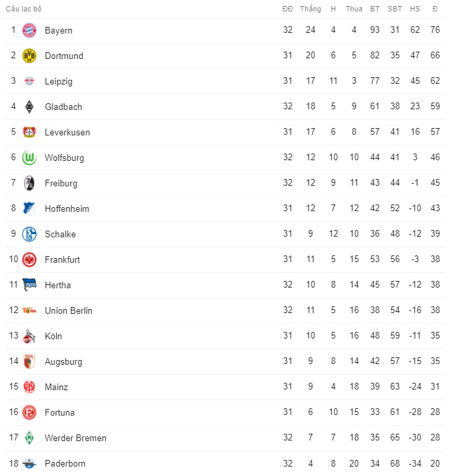451x476 pixels.
Task: Click Mainz points value 31
Action: (435, 387)
